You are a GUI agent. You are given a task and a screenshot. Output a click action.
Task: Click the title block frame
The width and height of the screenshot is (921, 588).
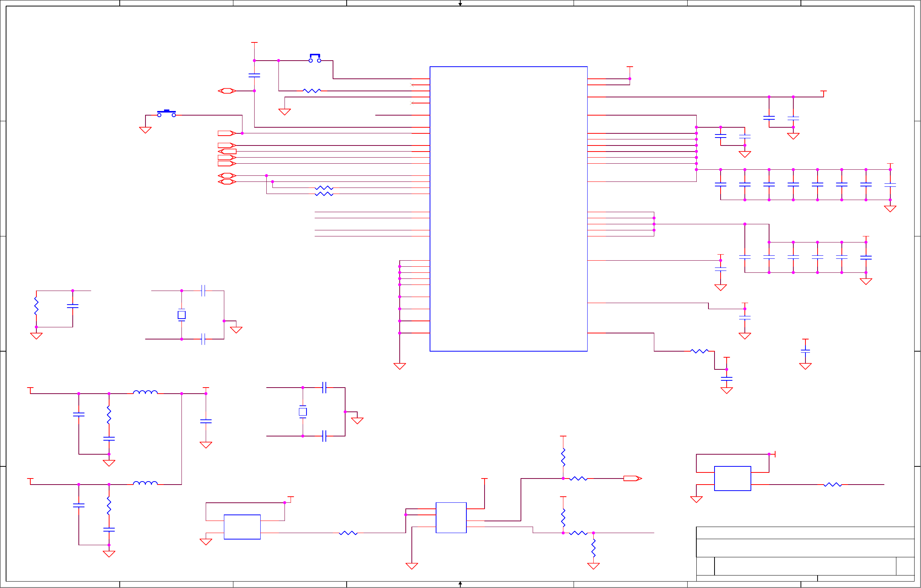pos(805,554)
